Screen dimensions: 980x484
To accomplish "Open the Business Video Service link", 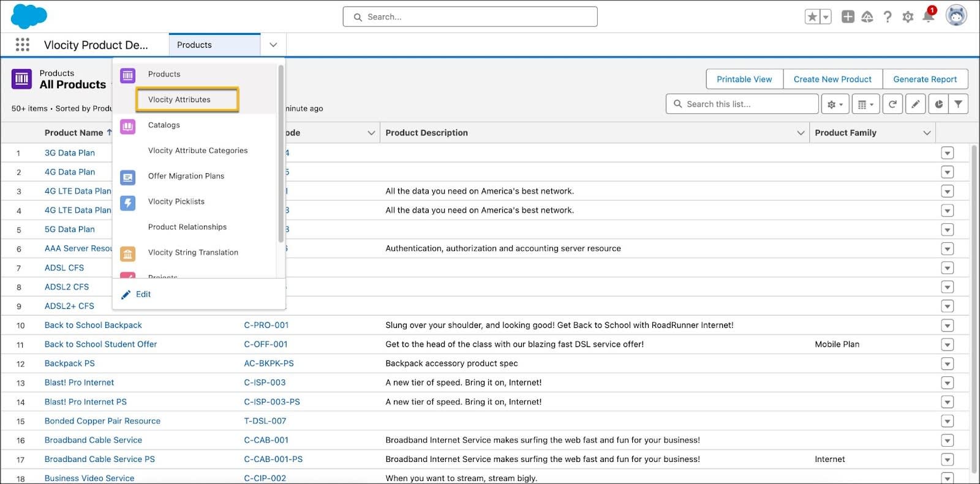I will [x=89, y=478].
